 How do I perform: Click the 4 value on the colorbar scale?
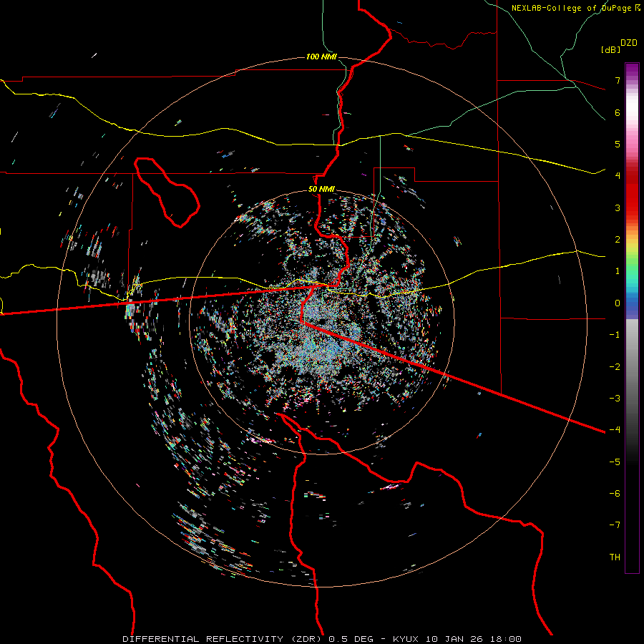coord(618,176)
